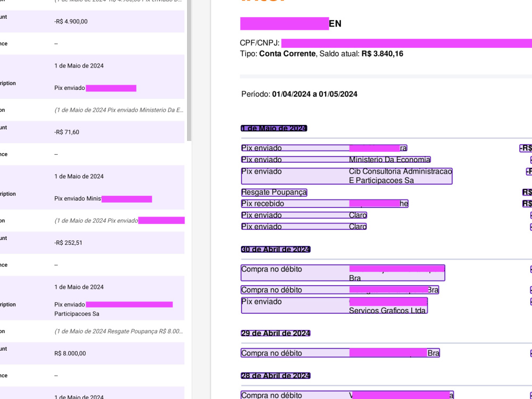Select the 'Período: 01/04/2024 a 01/05/2024' line

(x=299, y=94)
